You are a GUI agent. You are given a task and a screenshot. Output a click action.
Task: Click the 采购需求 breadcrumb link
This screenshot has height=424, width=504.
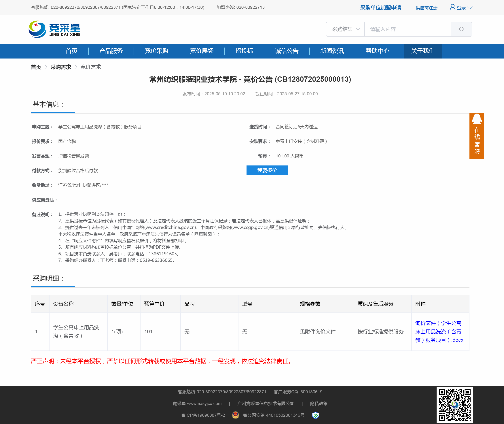(x=60, y=67)
